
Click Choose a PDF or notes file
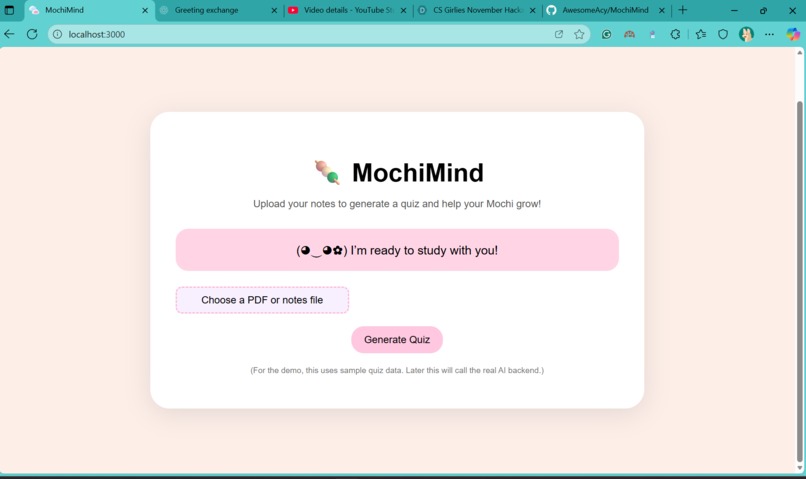[x=262, y=300]
